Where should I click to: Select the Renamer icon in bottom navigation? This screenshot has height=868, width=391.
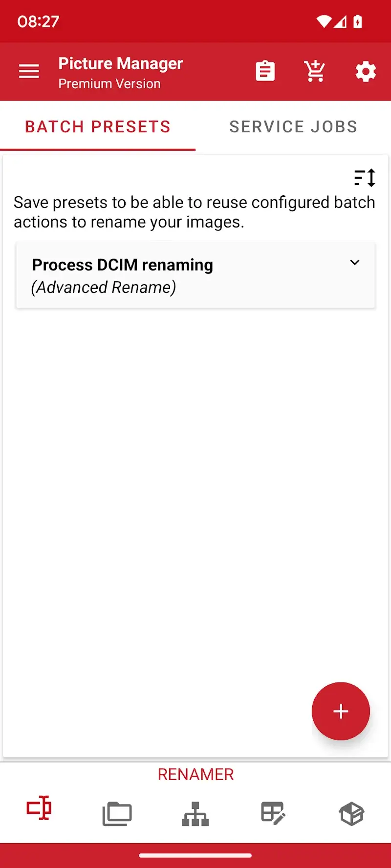click(x=39, y=808)
